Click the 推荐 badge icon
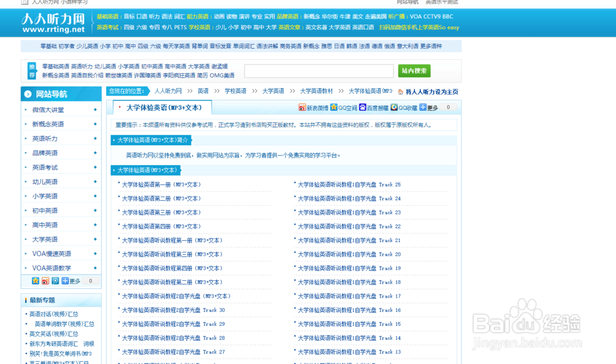Image resolution: width=616 pixels, height=364 pixels. click(x=32, y=71)
